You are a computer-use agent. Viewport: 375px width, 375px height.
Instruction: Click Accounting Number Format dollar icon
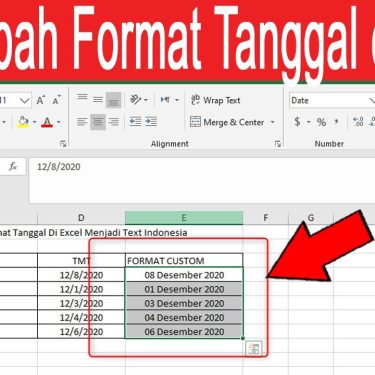pos(297,122)
